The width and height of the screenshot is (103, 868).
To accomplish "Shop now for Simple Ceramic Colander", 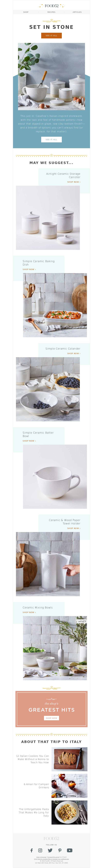I will pyautogui.click(x=74, y=353).
